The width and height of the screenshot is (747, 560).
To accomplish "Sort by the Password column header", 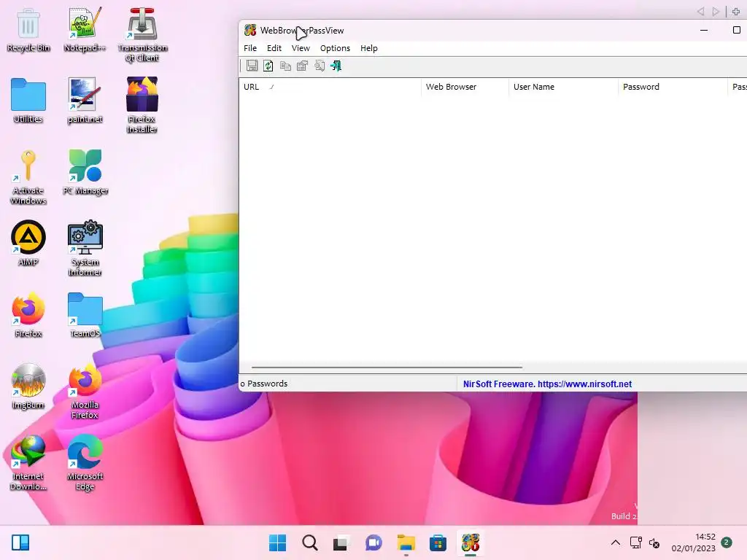I will point(673,87).
